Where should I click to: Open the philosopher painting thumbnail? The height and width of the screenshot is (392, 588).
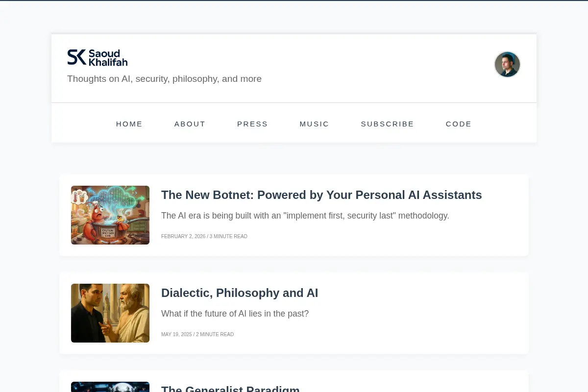pyautogui.click(x=110, y=313)
